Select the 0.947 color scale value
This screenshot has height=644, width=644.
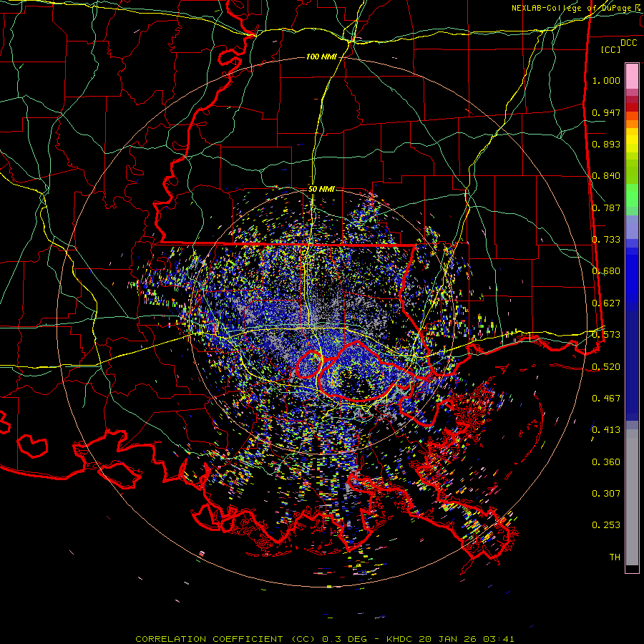point(606,112)
